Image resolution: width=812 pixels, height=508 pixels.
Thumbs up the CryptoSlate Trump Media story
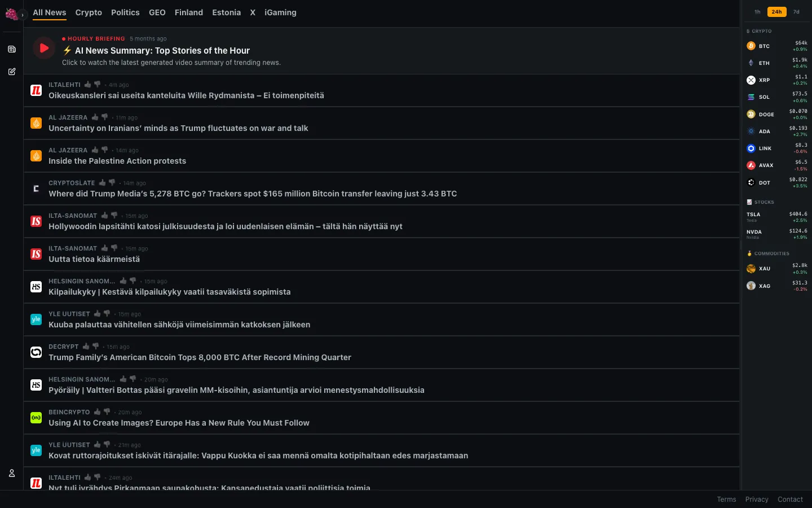[102, 182]
